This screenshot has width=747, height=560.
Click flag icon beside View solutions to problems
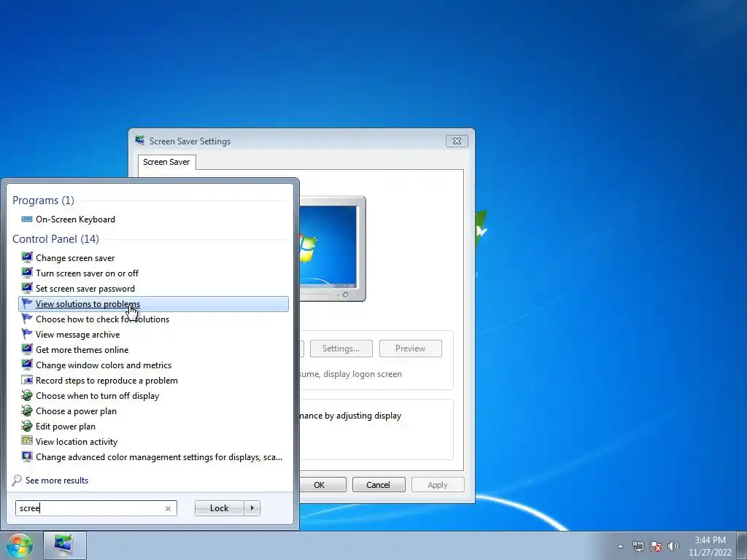(27, 303)
